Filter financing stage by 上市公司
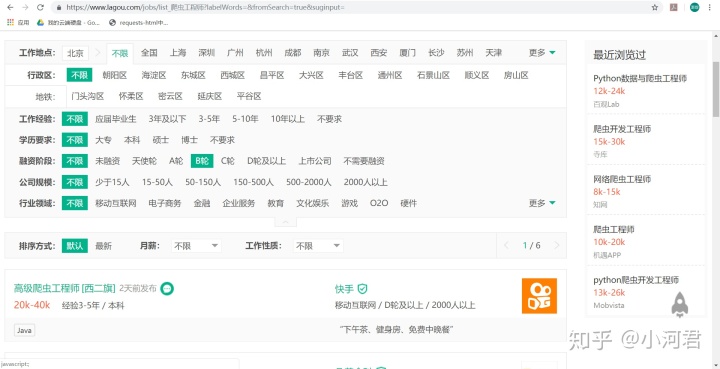 point(315,161)
